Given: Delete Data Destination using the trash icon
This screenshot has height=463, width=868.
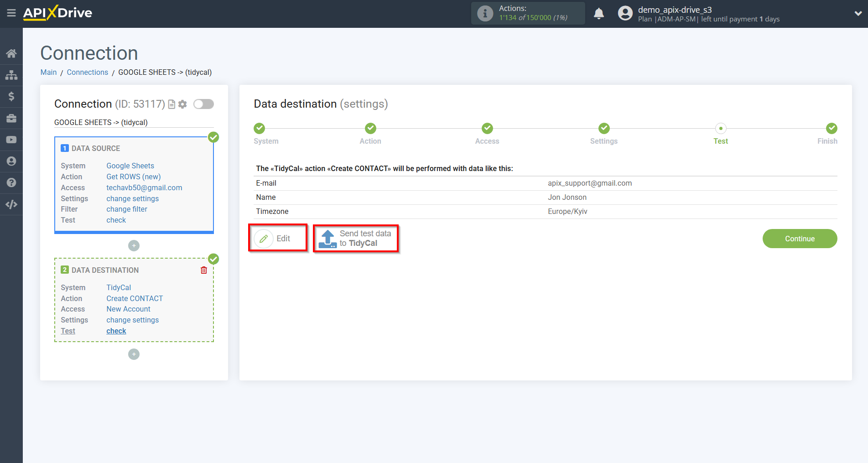Looking at the screenshot, I should tap(203, 270).
